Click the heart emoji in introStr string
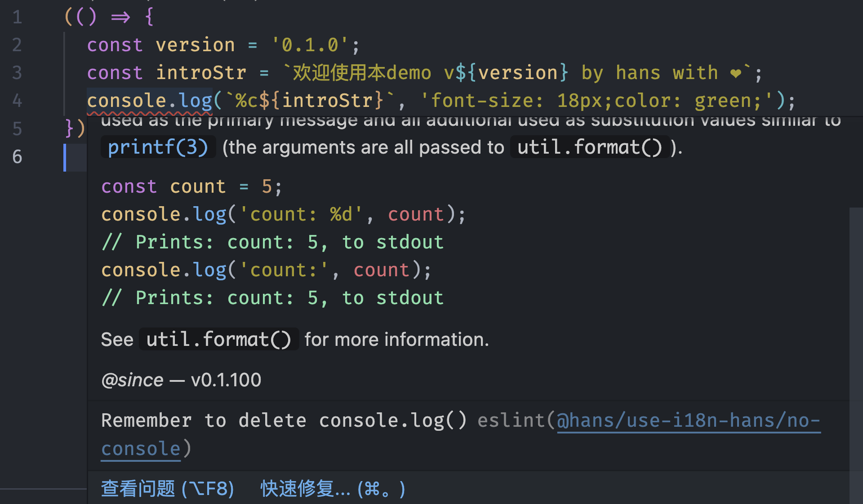 point(735,73)
